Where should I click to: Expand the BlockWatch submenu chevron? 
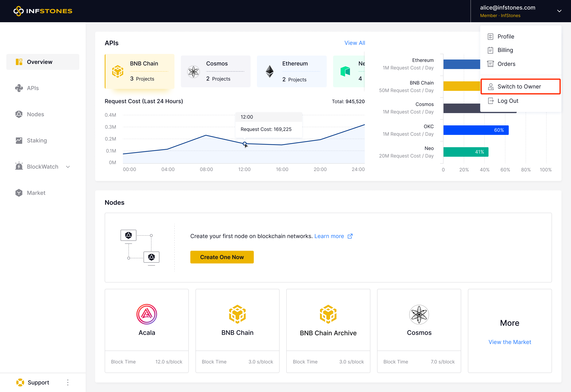[68, 167]
